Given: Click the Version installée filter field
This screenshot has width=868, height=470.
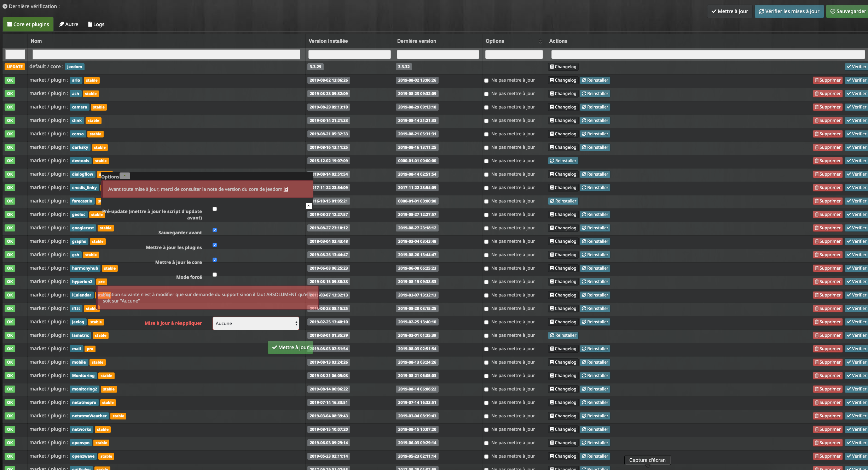Looking at the screenshot, I should (x=349, y=54).
